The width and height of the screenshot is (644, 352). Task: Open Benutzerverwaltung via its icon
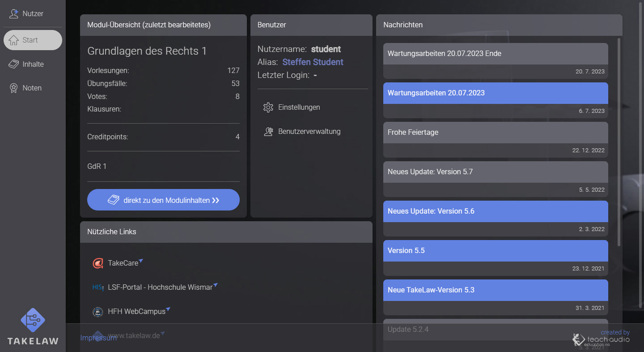(269, 131)
